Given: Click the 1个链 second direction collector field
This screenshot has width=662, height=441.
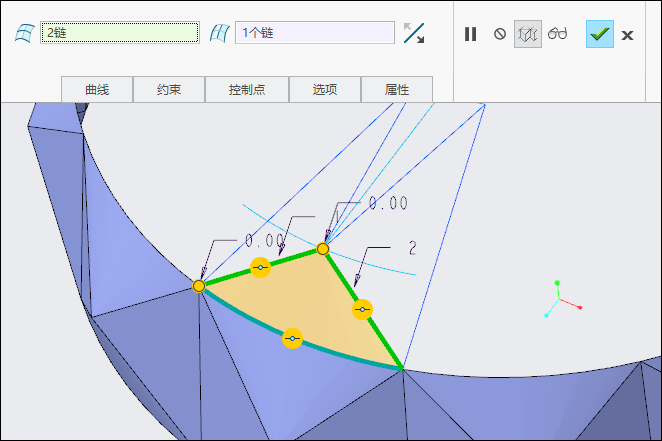Looking at the screenshot, I should [315, 33].
